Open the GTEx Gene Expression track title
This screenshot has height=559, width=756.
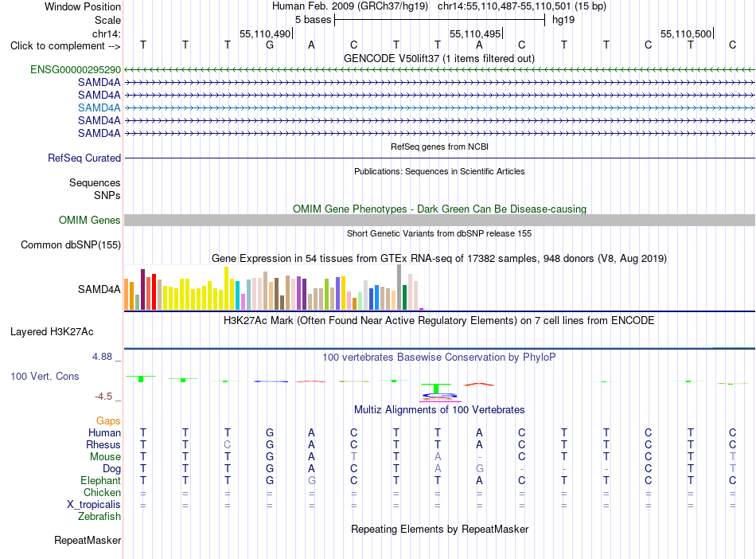[439, 259]
